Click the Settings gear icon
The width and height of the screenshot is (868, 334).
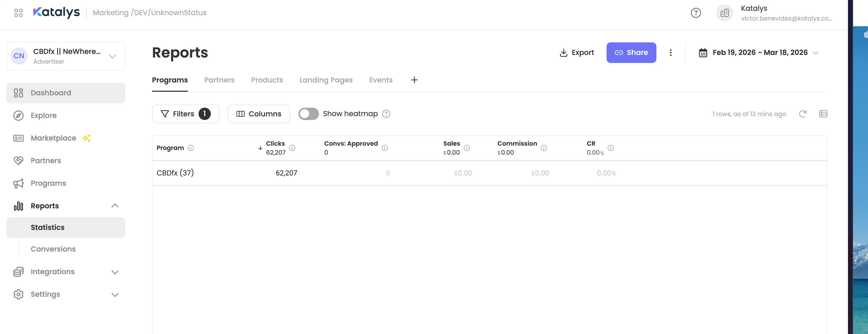18,294
